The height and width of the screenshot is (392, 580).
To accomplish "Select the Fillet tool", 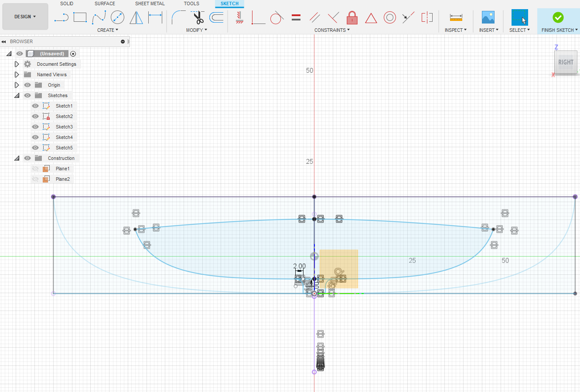I will tap(178, 17).
